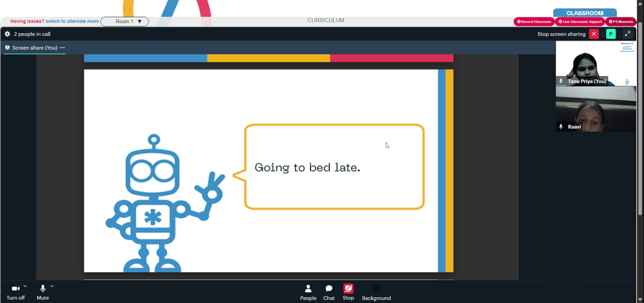Click mic icon on Raavi tile
Viewport: 644px width, 303px height.
tap(561, 127)
